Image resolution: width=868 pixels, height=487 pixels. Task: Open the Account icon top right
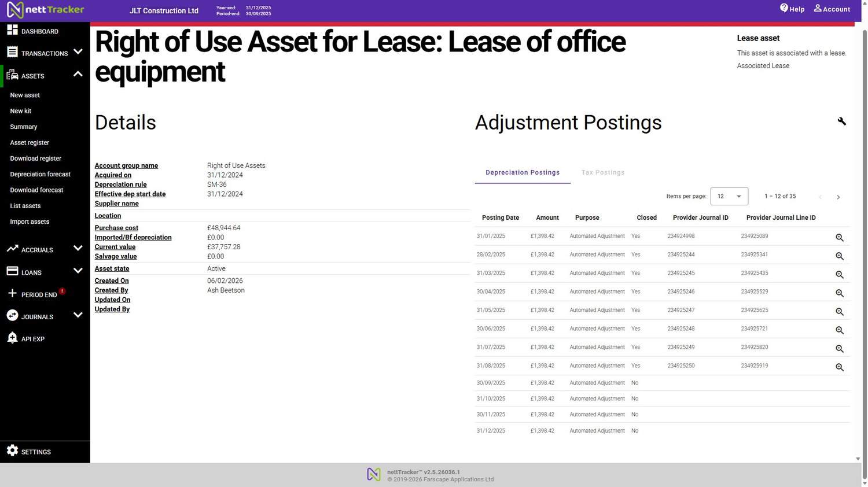(816, 8)
